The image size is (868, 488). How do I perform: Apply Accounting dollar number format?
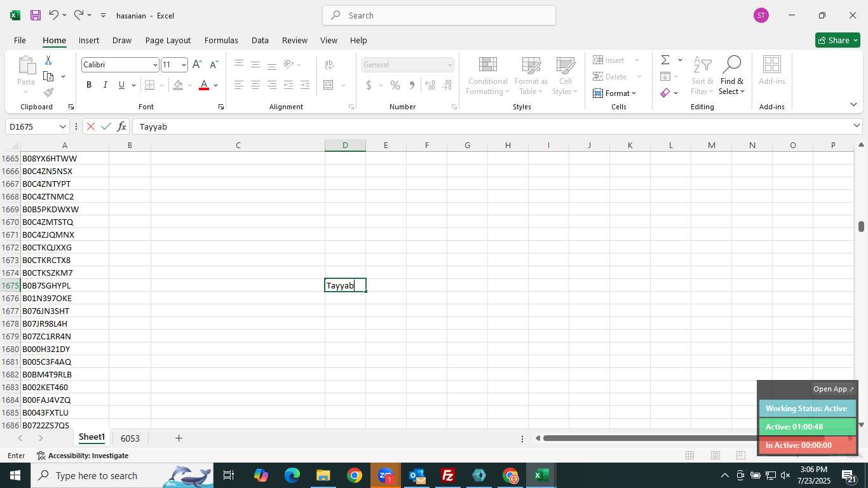(x=369, y=85)
